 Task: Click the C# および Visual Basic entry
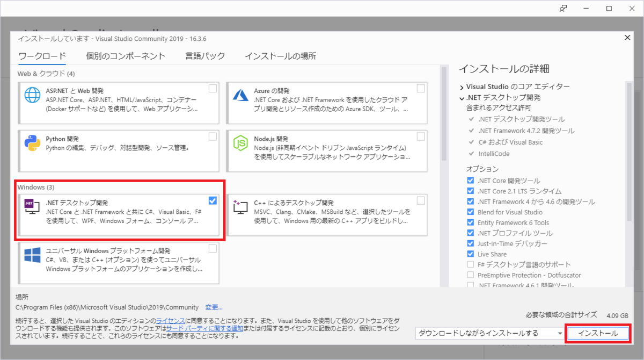[510, 142]
